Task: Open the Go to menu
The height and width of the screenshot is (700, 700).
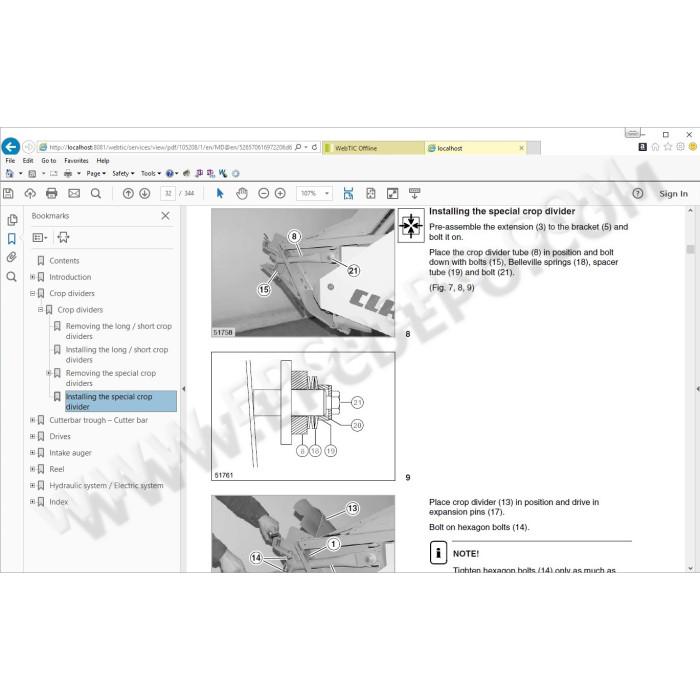Action: pos(49,161)
